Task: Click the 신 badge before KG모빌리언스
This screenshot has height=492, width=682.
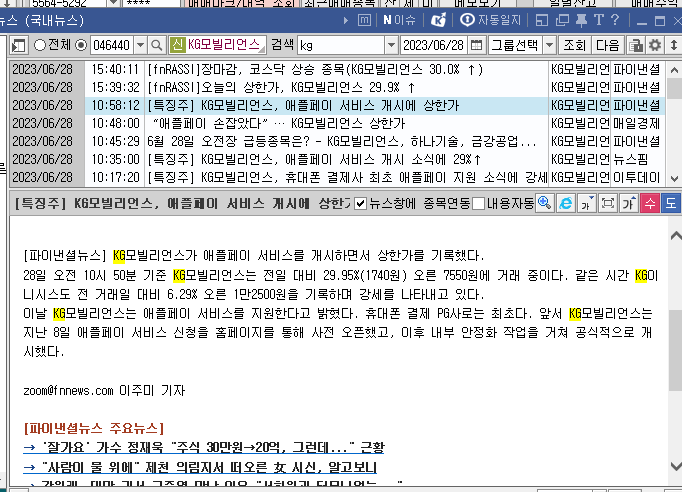Action: (x=178, y=45)
